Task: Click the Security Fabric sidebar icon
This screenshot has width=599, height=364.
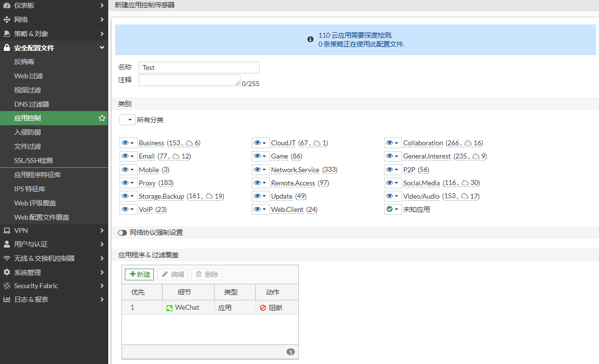Action: 7,286
